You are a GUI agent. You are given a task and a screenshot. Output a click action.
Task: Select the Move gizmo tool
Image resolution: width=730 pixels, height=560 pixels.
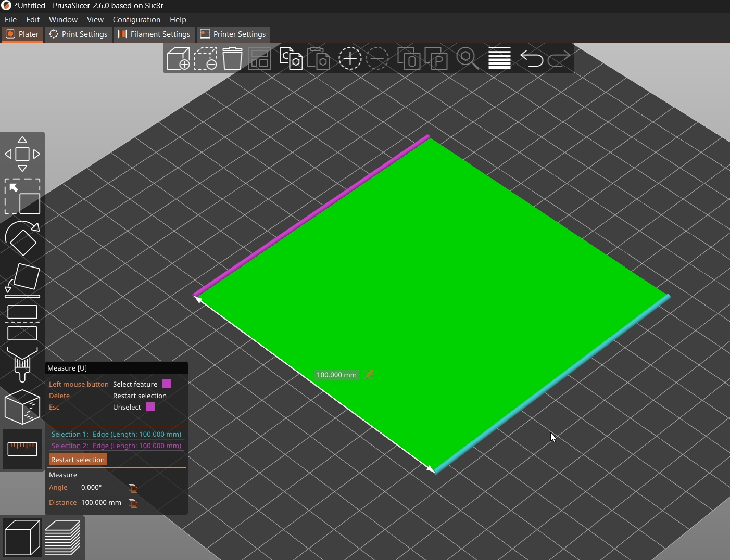click(x=22, y=154)
